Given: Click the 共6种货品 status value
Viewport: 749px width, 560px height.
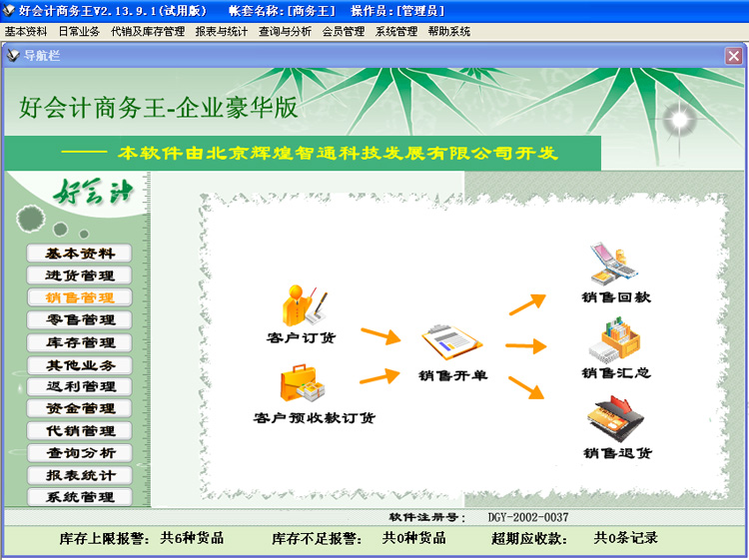Looking at the screenshot, I should pos(192,538).
